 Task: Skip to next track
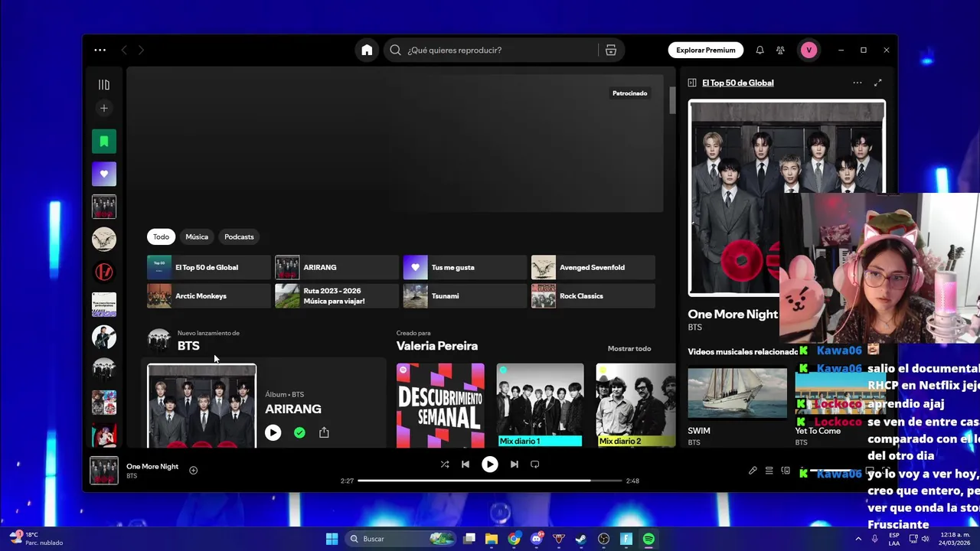click(514, 464)
